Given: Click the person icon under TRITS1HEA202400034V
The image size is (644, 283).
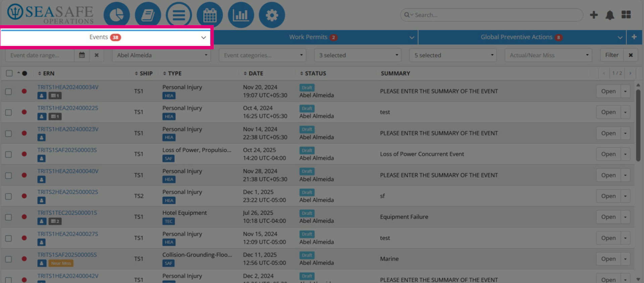Looking at the screenshot, I should point(42,96).
